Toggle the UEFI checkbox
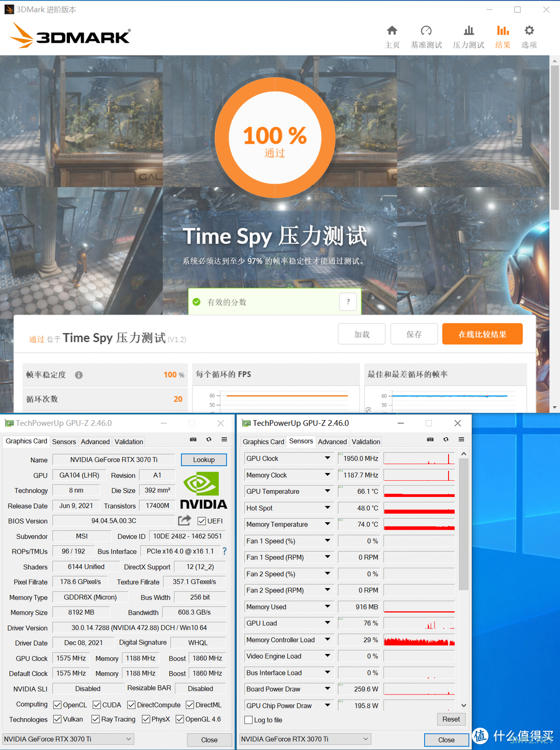The height and width of the screenshot is (750, 560). [x=202, y=521]
